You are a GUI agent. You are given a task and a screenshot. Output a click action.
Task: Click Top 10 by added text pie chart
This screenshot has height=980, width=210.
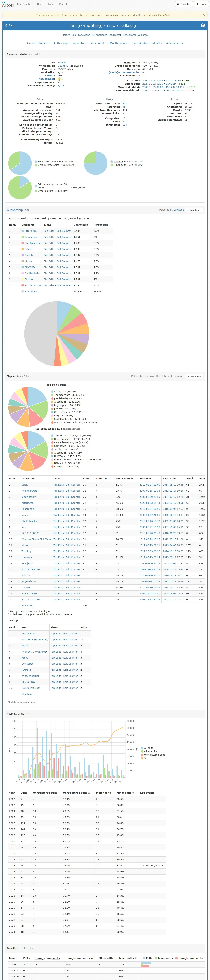click(28, 451)
